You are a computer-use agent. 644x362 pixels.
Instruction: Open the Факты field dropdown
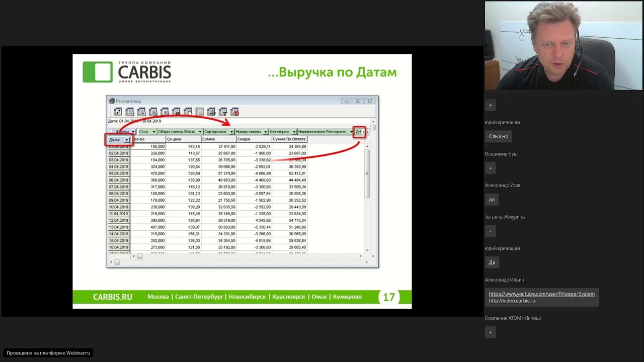[133, 132]
